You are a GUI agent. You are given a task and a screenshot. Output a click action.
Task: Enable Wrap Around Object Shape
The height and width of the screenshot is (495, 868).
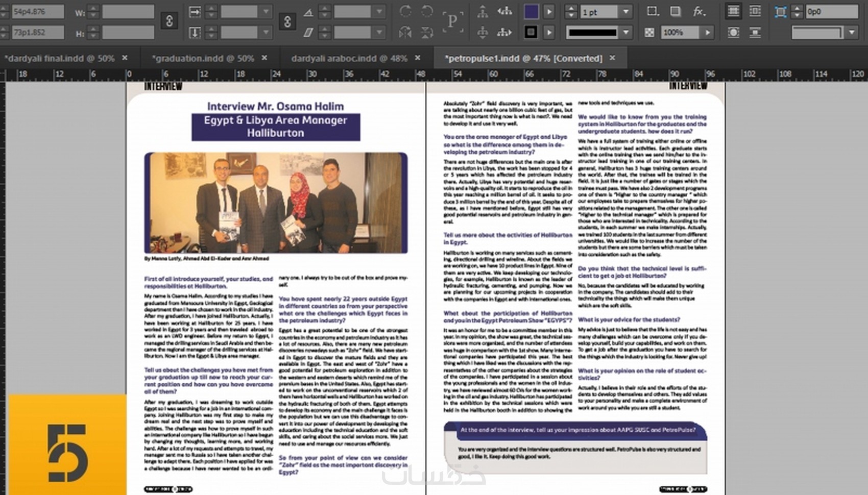click(x=733, y=32)
